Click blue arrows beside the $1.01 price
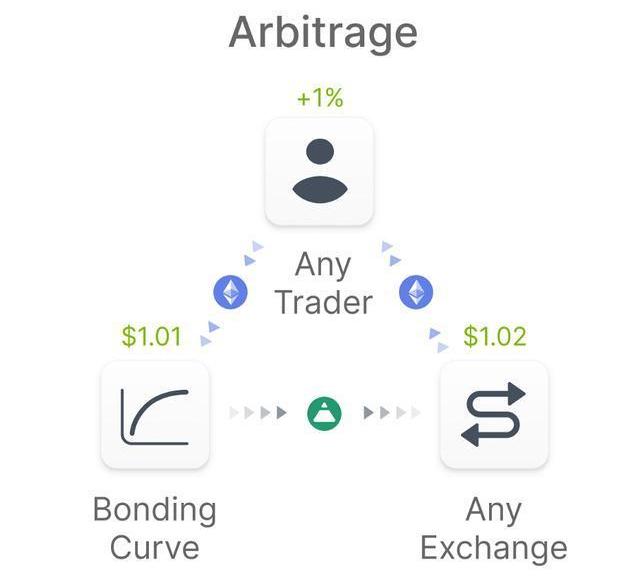The width and height of the screenshot is (640, 580). 209,334
